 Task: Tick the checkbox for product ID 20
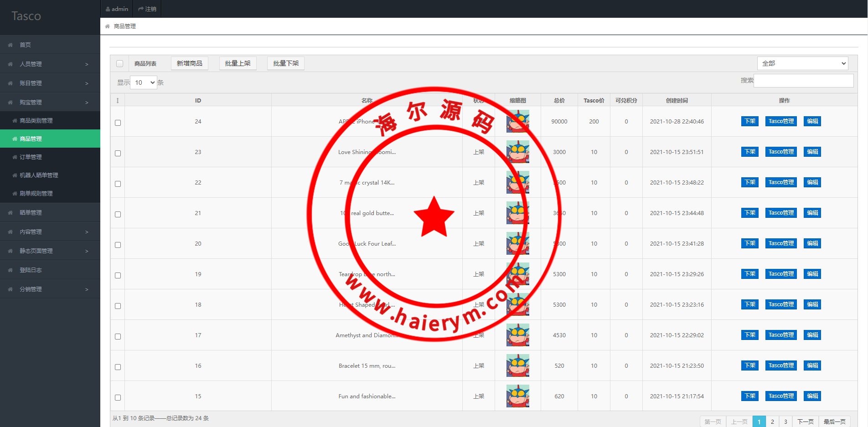[x=118, y=245]
